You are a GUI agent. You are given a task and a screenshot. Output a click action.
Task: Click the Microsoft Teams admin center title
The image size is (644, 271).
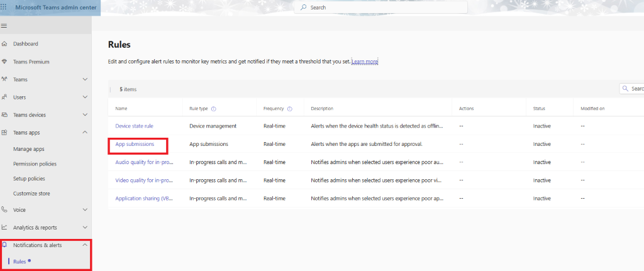tap(56, 8)
